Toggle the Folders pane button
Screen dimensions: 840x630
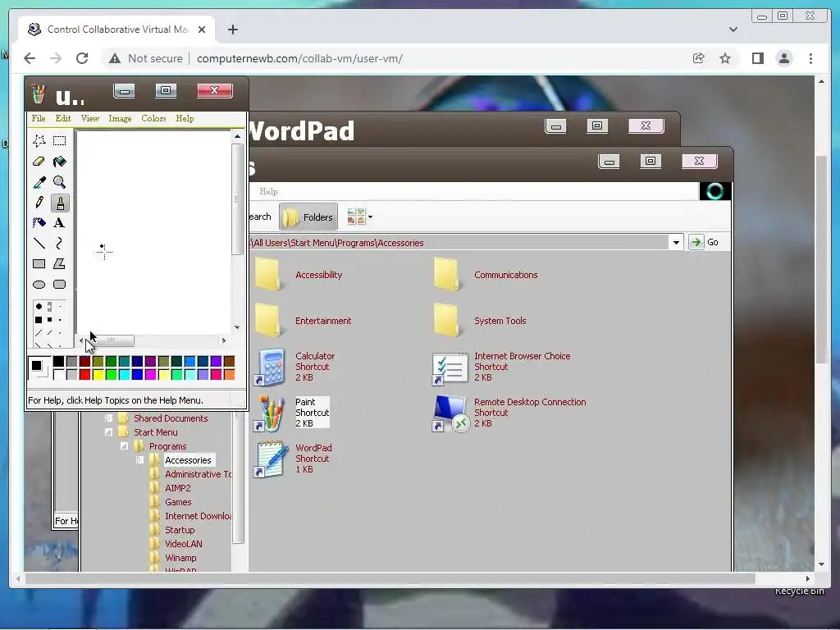308,217
